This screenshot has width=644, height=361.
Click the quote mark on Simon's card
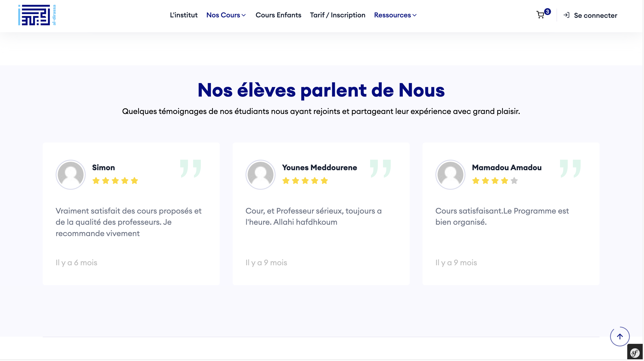191,168
